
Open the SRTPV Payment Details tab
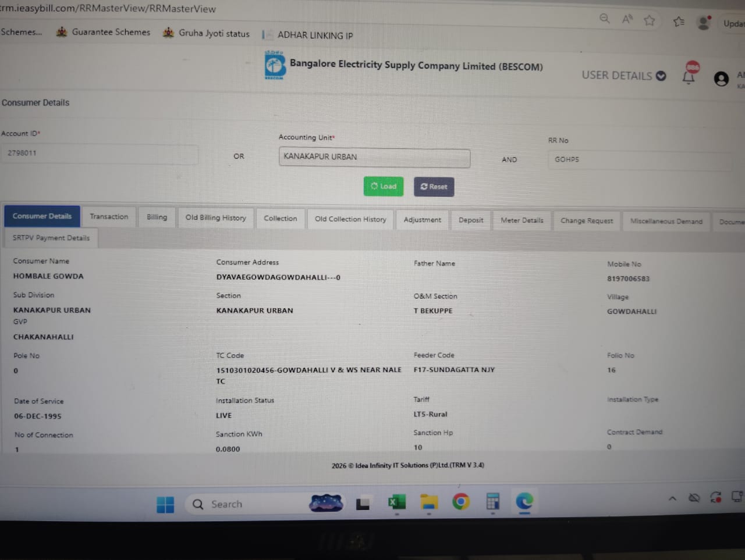[x=51, y=238]
